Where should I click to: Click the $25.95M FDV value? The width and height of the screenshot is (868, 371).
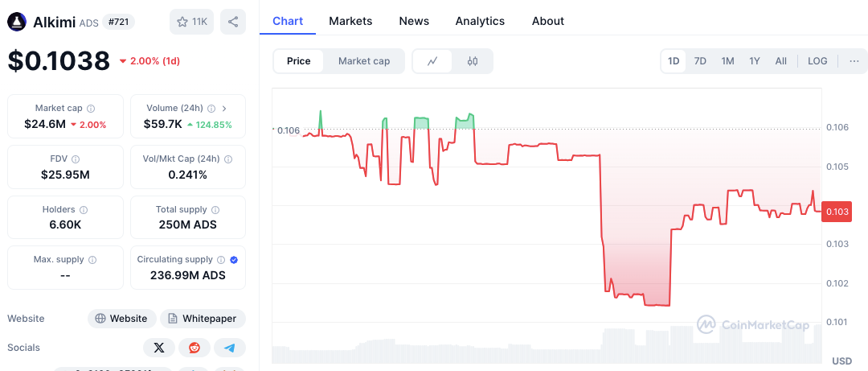[x=65, y=175]
